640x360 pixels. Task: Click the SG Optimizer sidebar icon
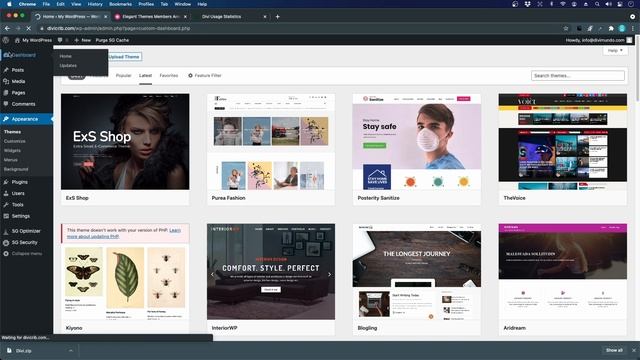click(6, 231)
